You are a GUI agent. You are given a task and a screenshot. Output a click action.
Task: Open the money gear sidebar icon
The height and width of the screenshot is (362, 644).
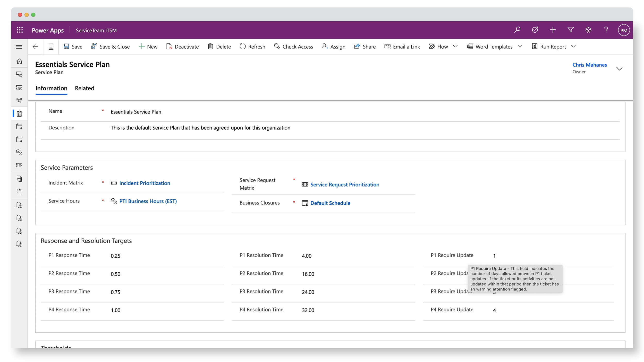coord(19,87)
